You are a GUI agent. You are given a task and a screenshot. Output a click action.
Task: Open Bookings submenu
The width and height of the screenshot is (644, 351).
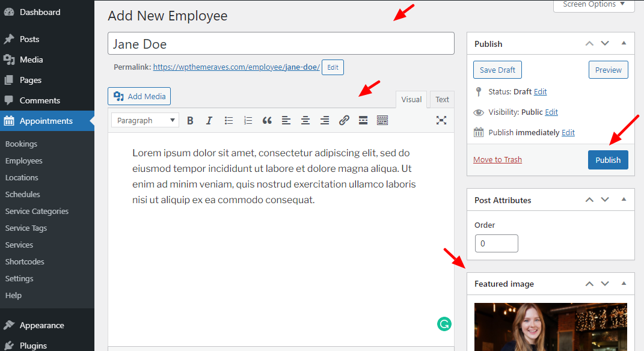click(22, 144)
